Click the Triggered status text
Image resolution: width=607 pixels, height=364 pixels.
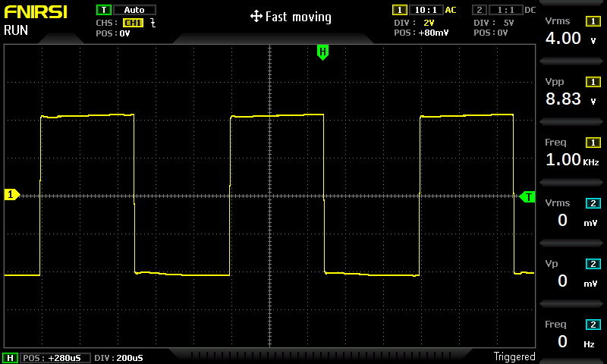pos(514,356)
